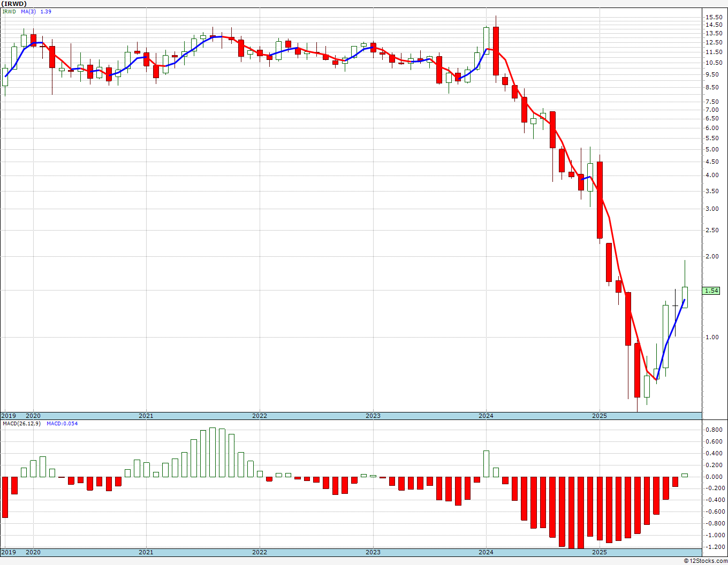Click the "MACD(26,12,9)" indicator label
Image resolution: width=728 pixels, height=565 pixels.
pyautogui.click(x=21, y=424)
